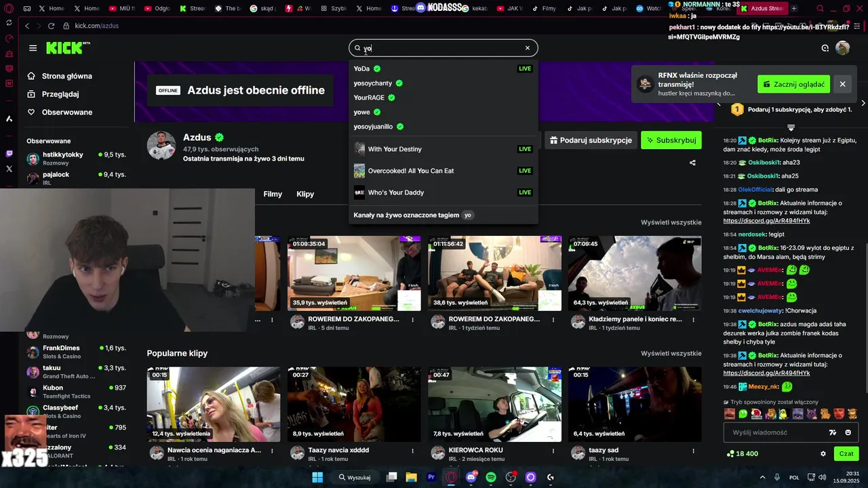868x488 pixels.
Task: Open options menu for taazy sad clip
Action: (693, 450)
